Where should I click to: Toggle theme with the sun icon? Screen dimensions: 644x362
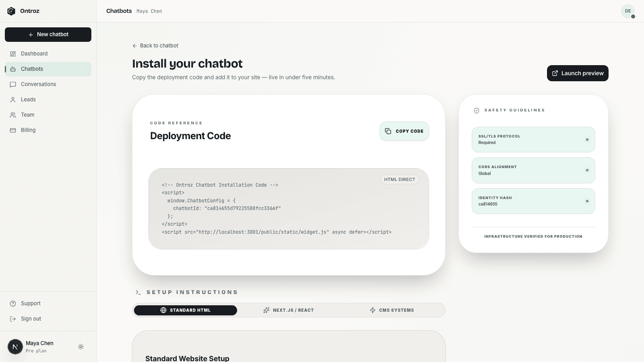click(81, 347)
